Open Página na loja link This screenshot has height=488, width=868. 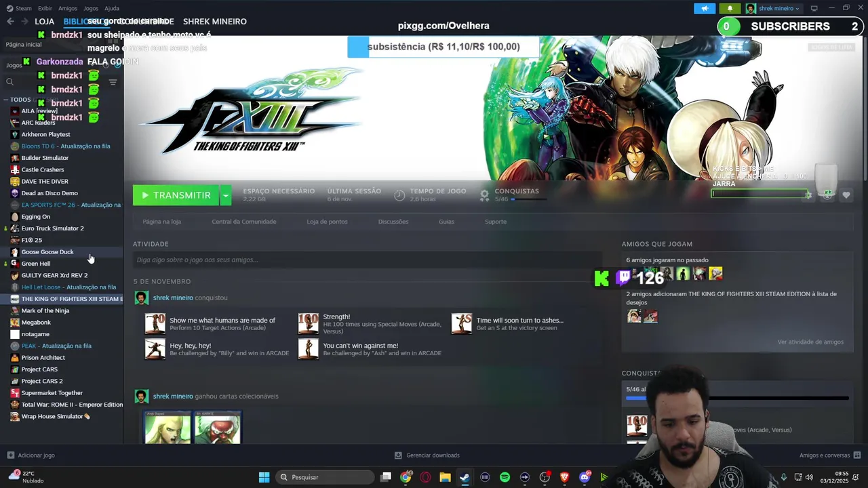click(161, 222)
